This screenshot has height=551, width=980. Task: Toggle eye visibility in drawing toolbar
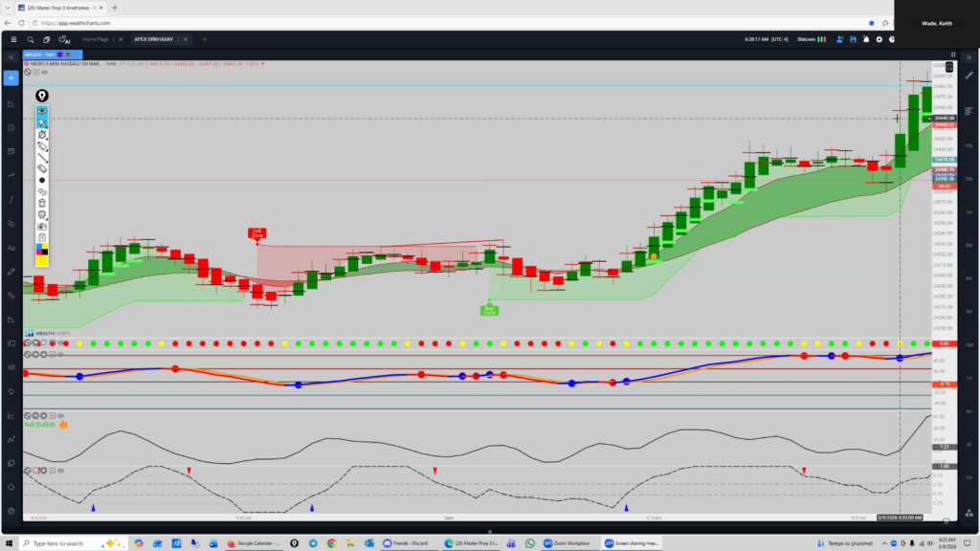pyautogui.click(x=42, y=111)
